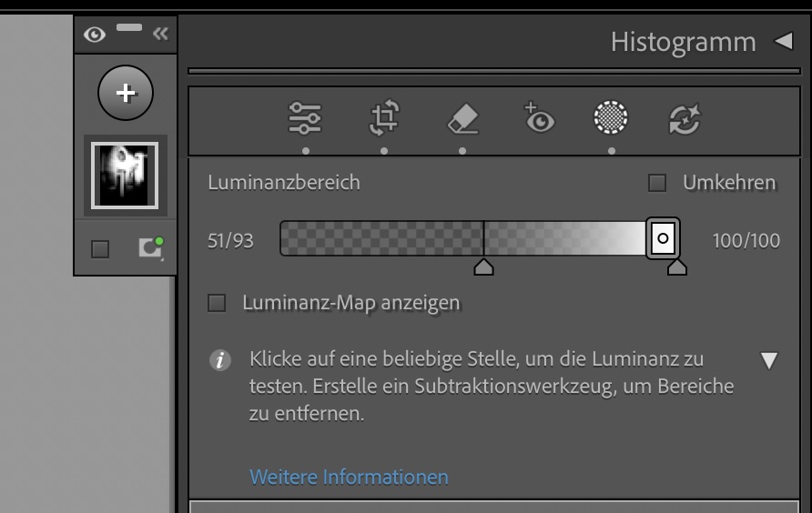Click the Histogramm panel title
Viewport: 812px width, 513px height.
click(x=683, y=41)
